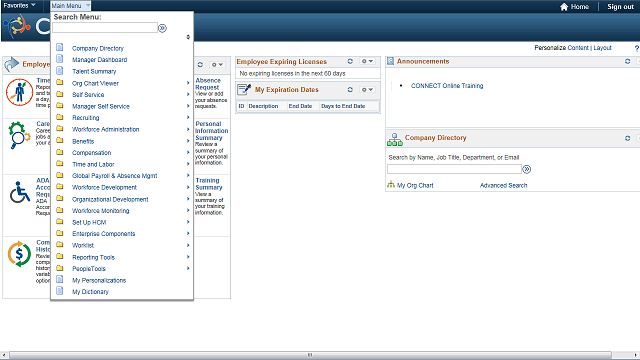Image resolution: width=640 pixels, height=360 pixels.
Task: Click the Sign out link
Action: click(620, 7)
